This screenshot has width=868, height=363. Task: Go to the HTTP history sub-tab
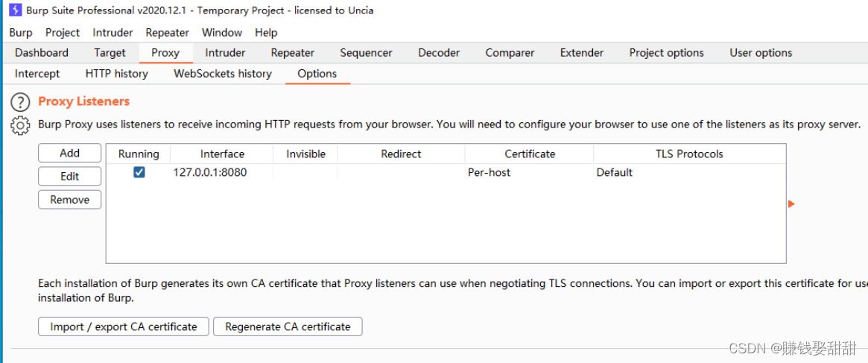coord(117,74)
